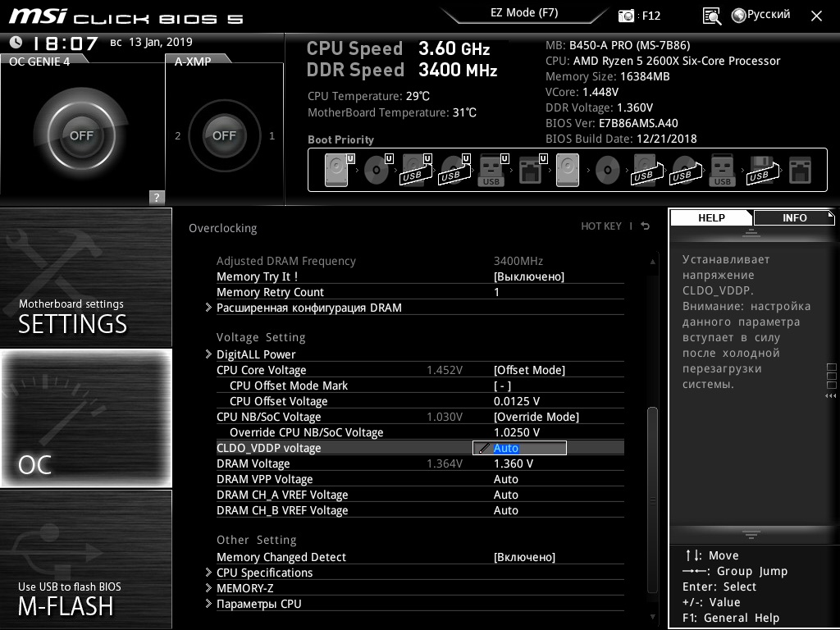This screenshot has height=630, width=840.
Task: Click the HOT KEY label
Action: click(601, 226)
